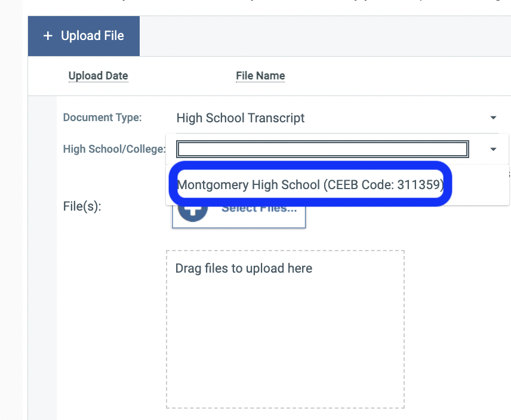Click the File(s) field label
This screenshot has width=511, height=420.
[x=82, y=207]
